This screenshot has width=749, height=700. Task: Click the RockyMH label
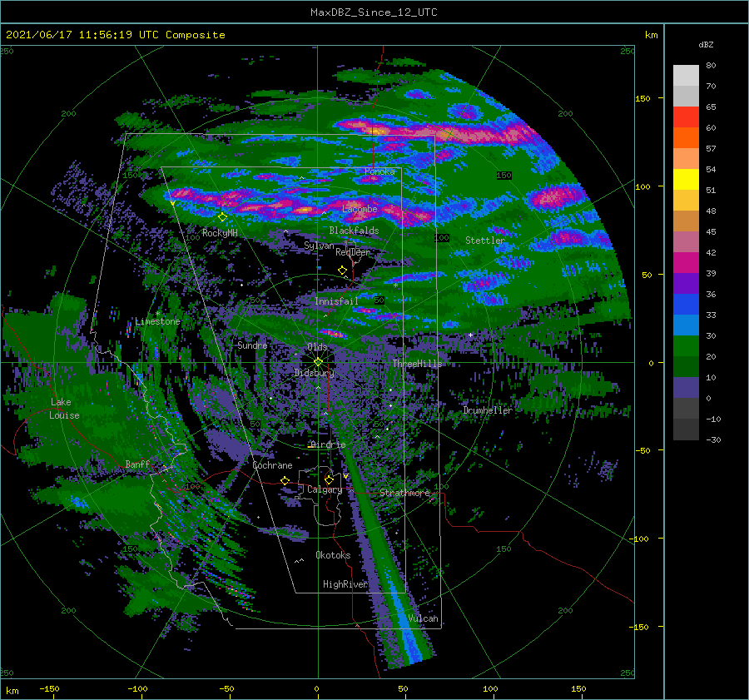(220, 233)
